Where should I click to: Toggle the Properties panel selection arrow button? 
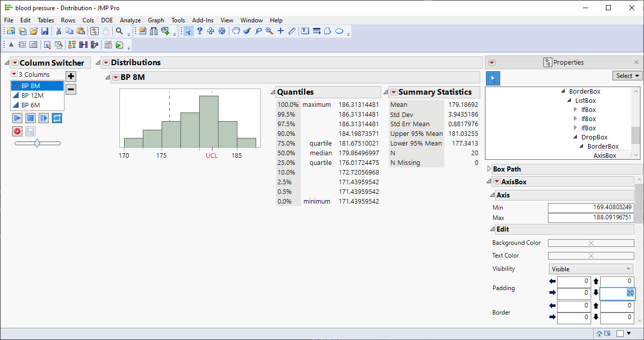[x=493, y=78]
